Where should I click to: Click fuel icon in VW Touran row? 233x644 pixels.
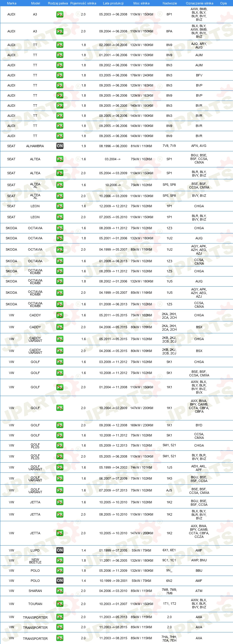click(60, 604)
